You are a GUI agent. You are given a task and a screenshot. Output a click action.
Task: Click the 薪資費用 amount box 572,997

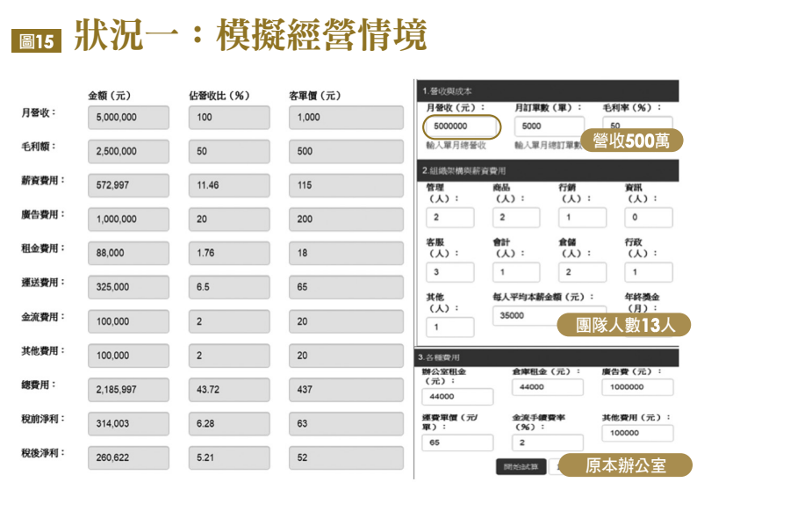[128, 185]
